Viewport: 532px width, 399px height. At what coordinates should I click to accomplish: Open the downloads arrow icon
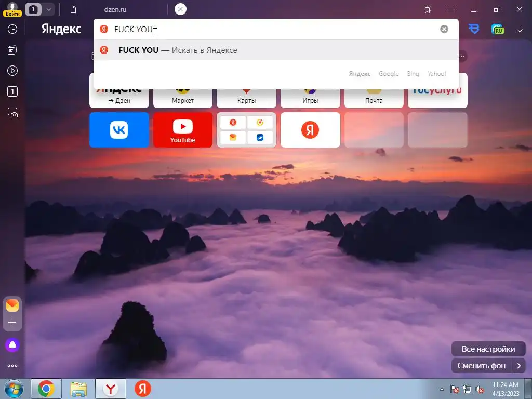pyautogui.click(x=520, y=30)
